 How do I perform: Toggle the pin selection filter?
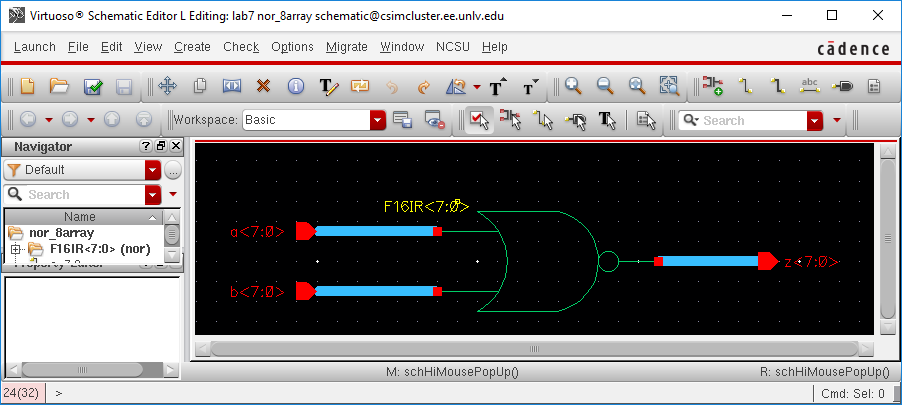[x=575, y=120]
